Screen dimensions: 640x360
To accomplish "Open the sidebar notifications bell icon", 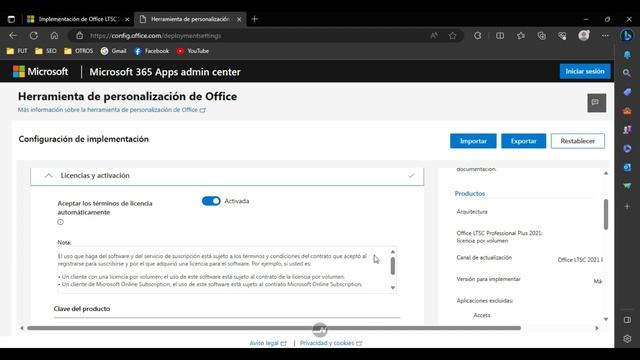I will (x=627, y=54).
